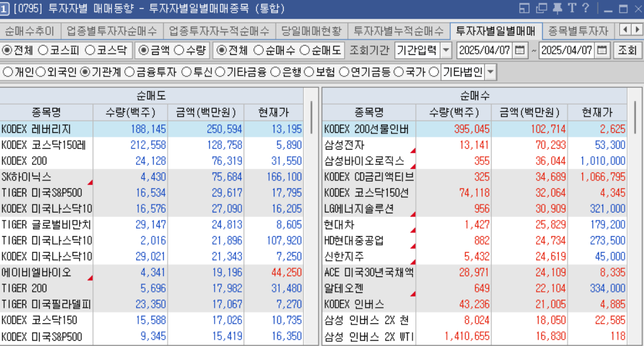Select the 외국인 investor radio button
Viewport: 644px width, 346px height.
pyautogui.click(x=40, y=72)
